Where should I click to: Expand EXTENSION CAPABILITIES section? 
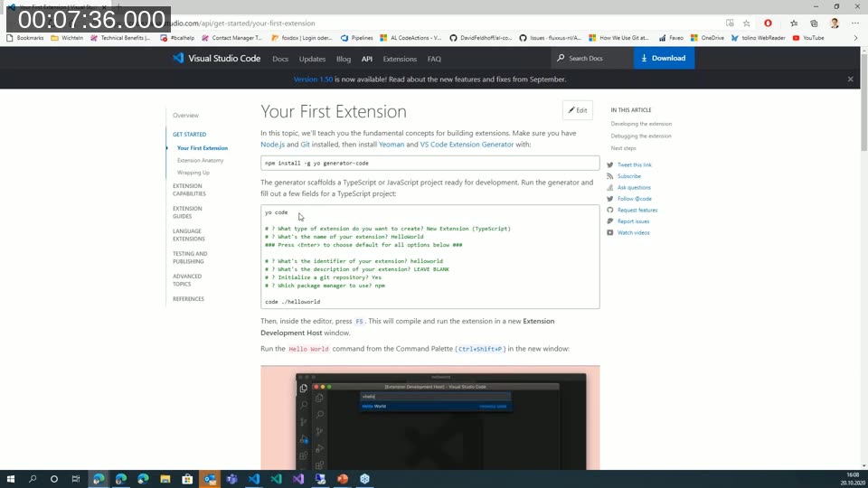coord(189,190)
